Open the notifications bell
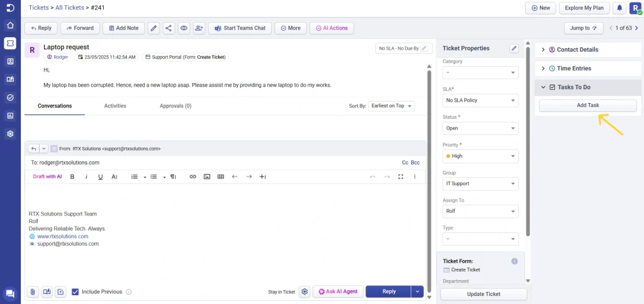 tap(619, 8)
